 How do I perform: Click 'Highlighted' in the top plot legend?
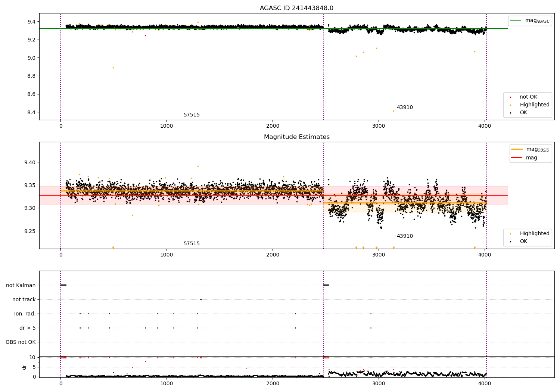(x=534, y=105)
